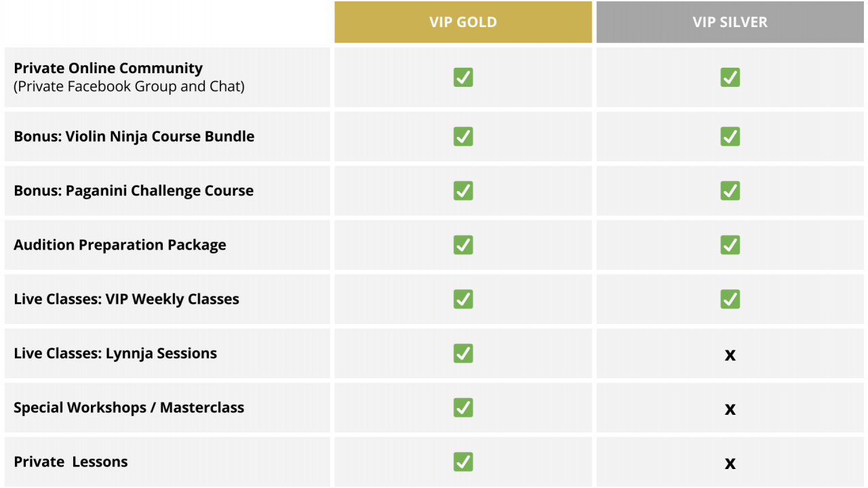Click Gold checkmark for Private Online Community
Screen dimensions: 868x488
(463, 77)
